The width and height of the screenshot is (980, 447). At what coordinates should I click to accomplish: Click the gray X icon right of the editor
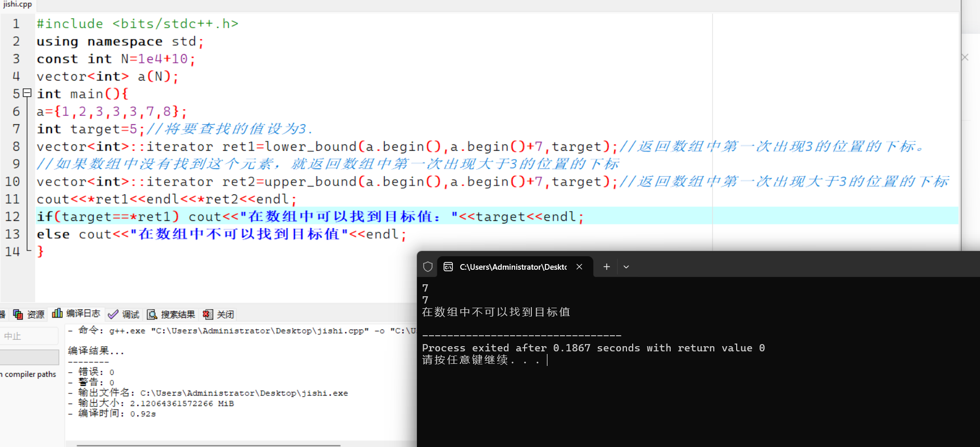point(965,57)
